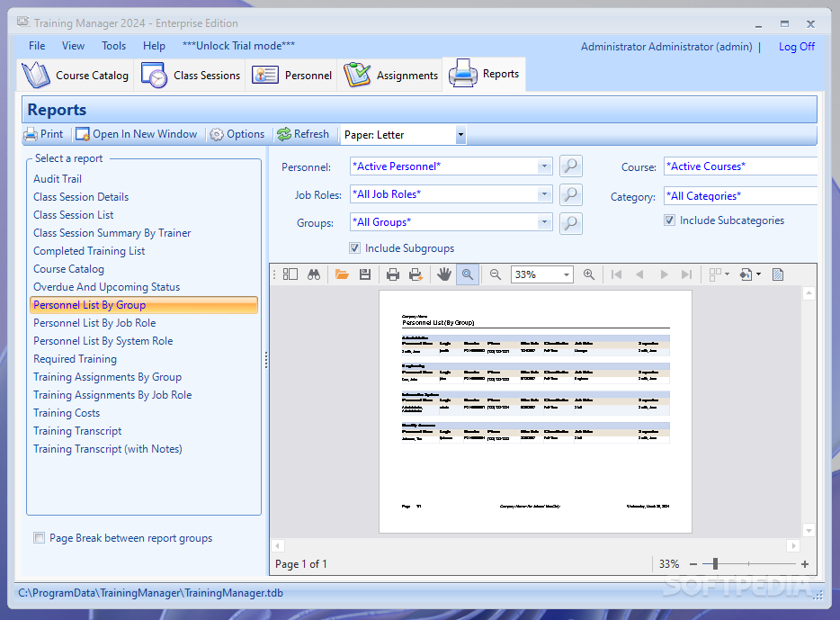Enable Page Break between report groups
Viewport: 840px width, 620px height.
39,537
